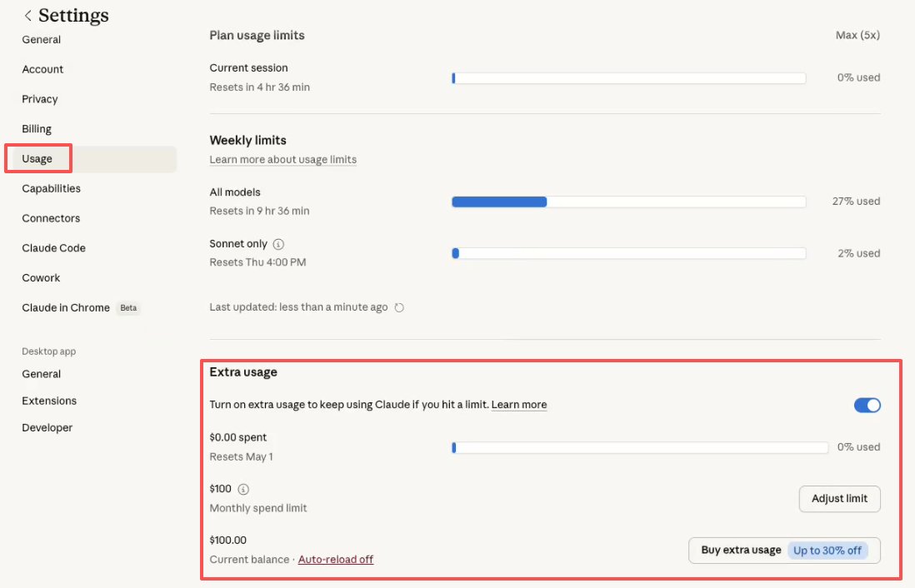915x588 pixels.
Task: Open the Connectors settings section
Action: (51, 218)
